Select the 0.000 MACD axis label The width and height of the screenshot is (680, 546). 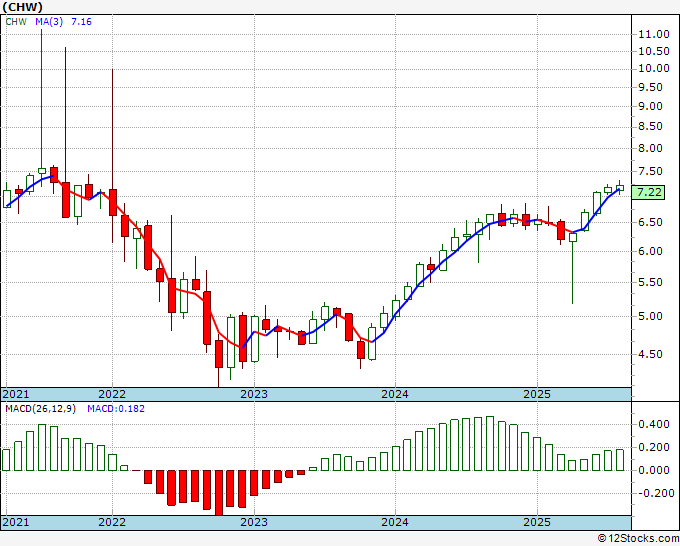654,470
